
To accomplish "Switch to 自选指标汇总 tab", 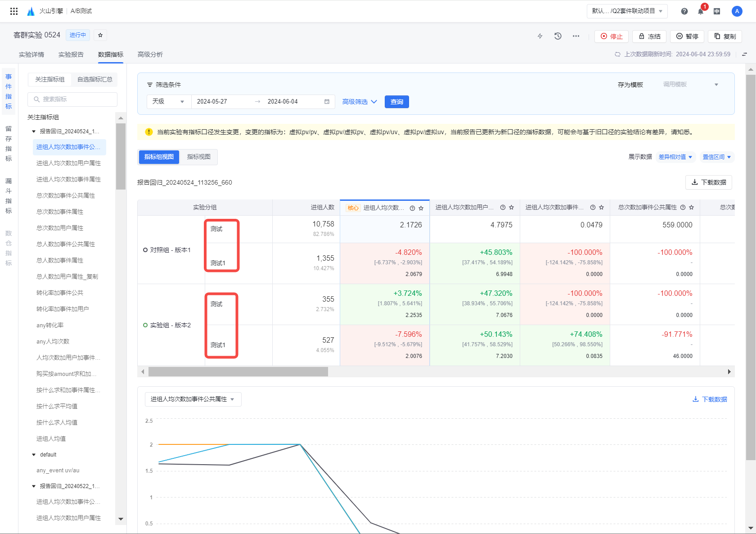I will (94, 80).
